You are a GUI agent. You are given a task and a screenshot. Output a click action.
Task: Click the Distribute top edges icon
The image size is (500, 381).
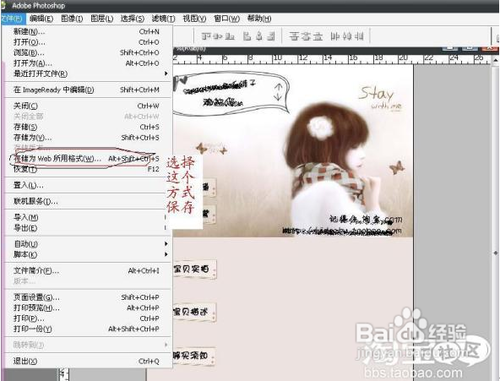click(294, 36)
